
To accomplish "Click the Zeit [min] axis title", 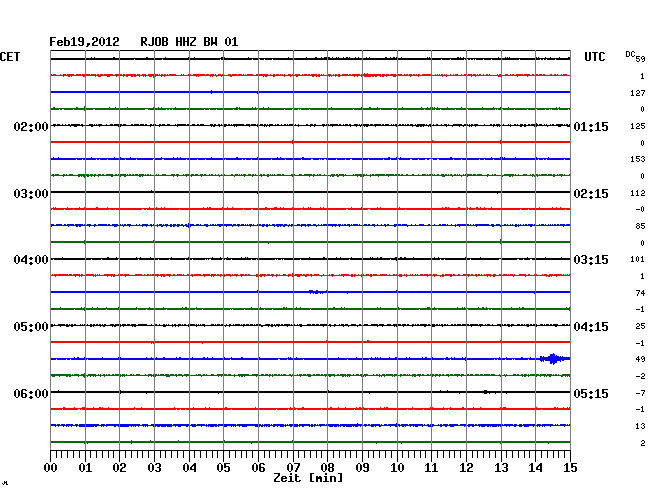I will click(x=308, y=478).
